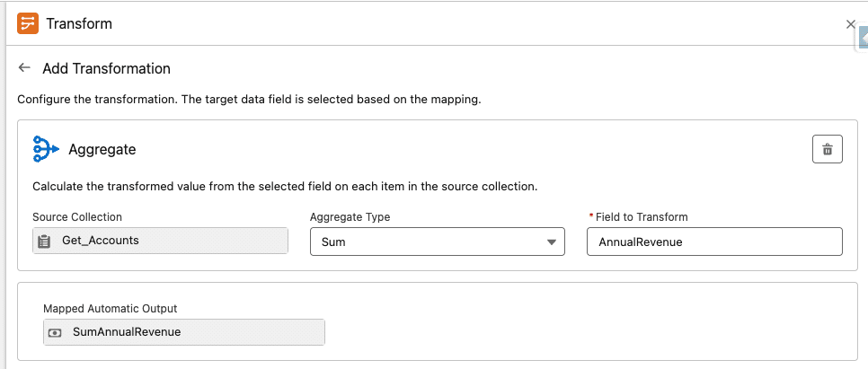Click the blue Aggregate merge icon
The image size is (868, 369).
(x=45, y=149)
